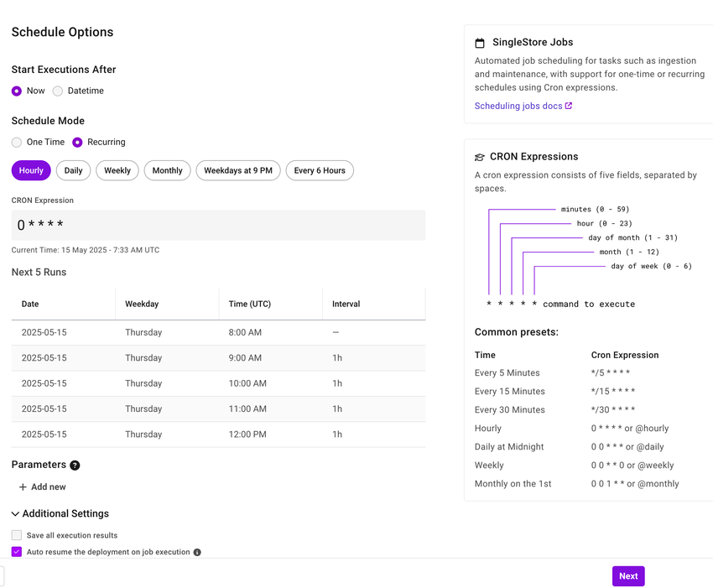Pick the Daily schedule preset

[74, 170]
